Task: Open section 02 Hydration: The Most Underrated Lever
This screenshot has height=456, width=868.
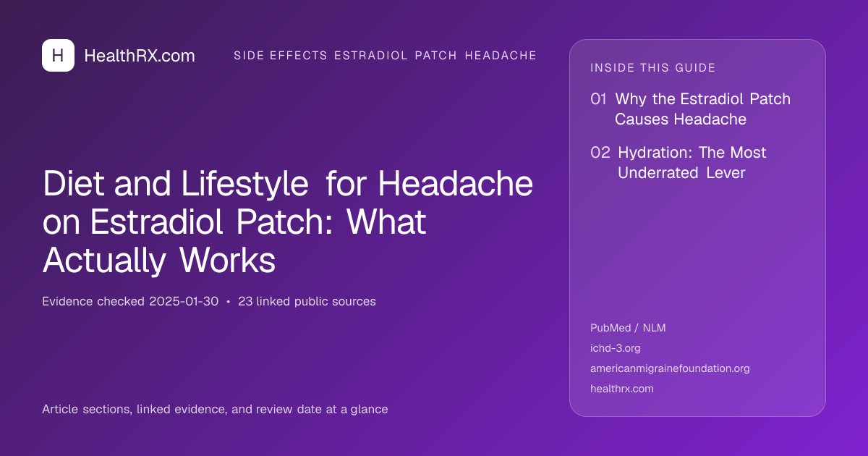Action: (678, 163)
